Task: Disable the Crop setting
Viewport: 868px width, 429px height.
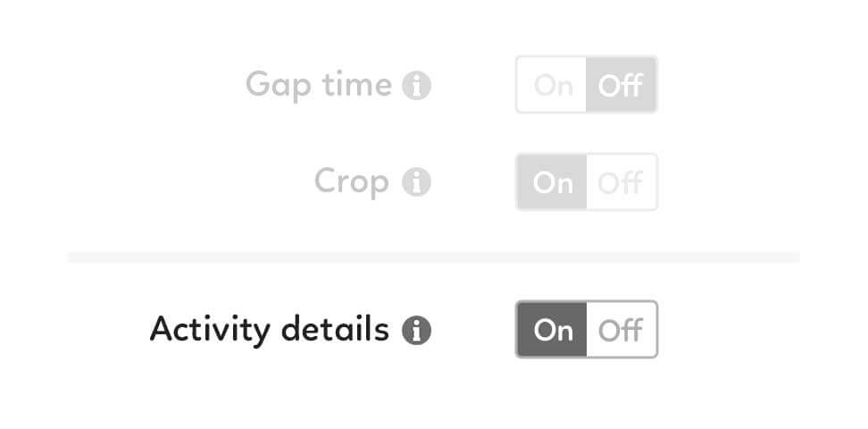Action: pos(622,181)
